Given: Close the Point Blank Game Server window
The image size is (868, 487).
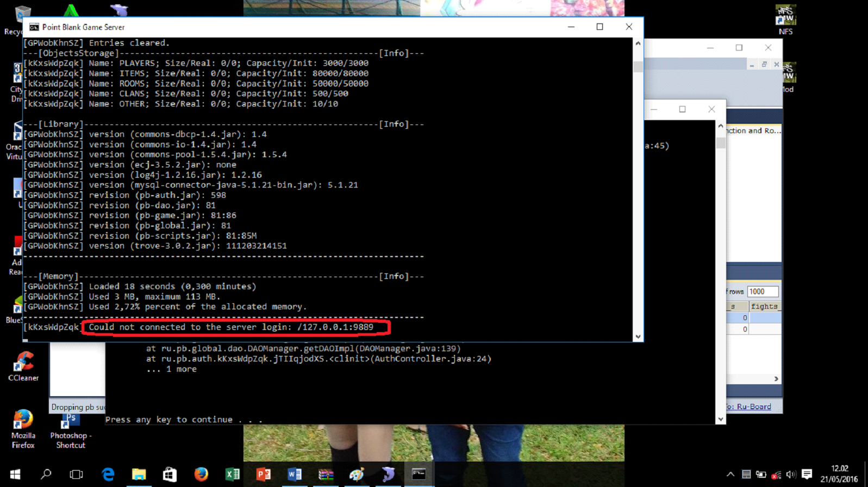Looking at the screenshot, I should [629, 27].
